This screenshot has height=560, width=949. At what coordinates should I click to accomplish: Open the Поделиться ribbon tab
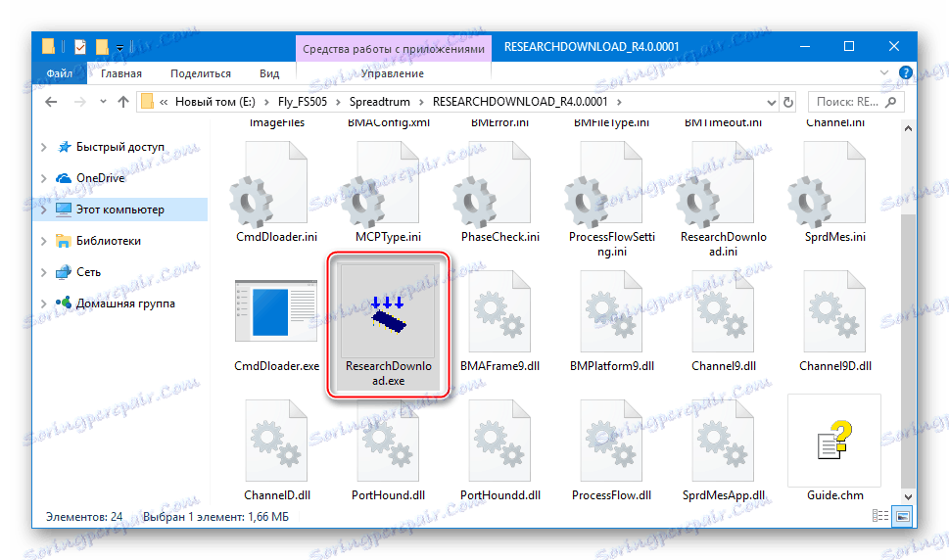tap(201, 73)
